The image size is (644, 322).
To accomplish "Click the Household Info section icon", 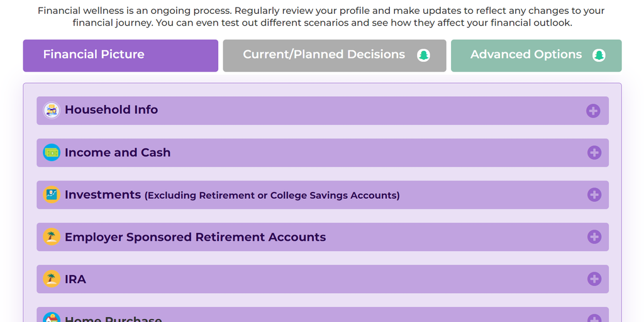I will pyautogui.click(x=51, y=110).
